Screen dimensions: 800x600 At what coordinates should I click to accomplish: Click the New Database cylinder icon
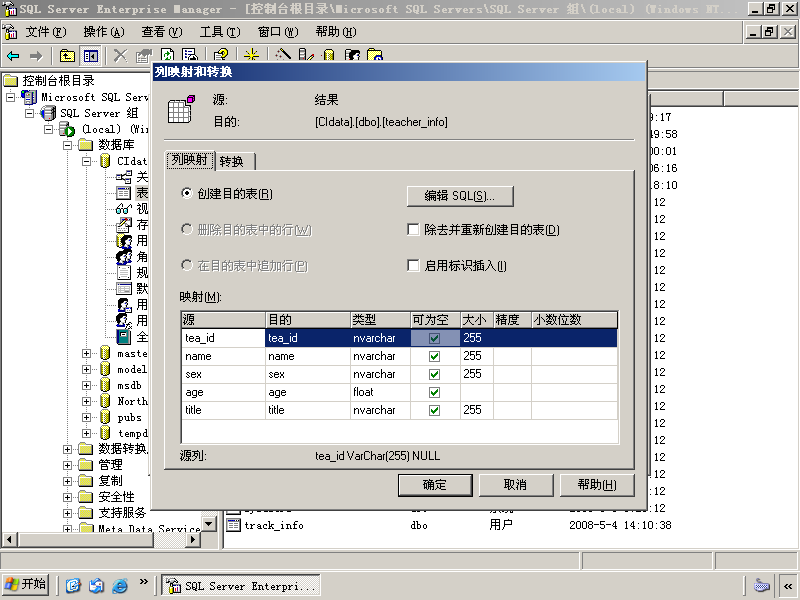pyautogui.click(x=329, y=55)
